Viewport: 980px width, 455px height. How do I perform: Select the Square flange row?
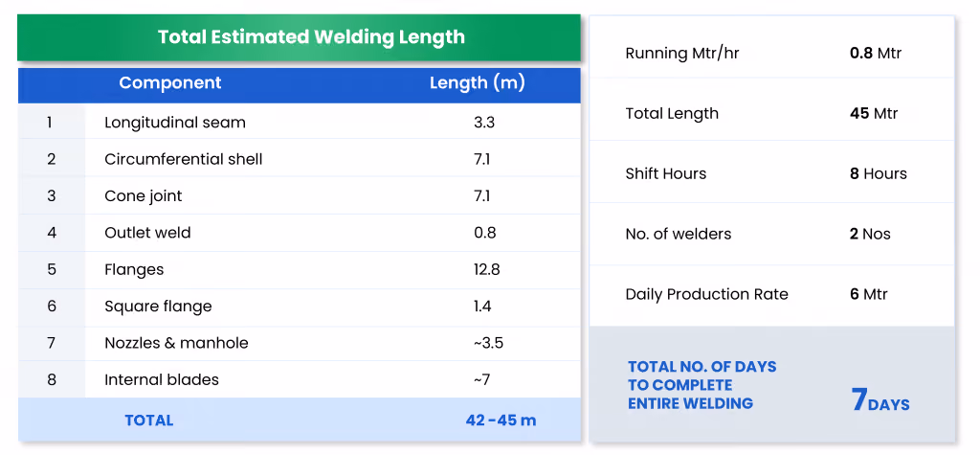(x=299, y=306)
